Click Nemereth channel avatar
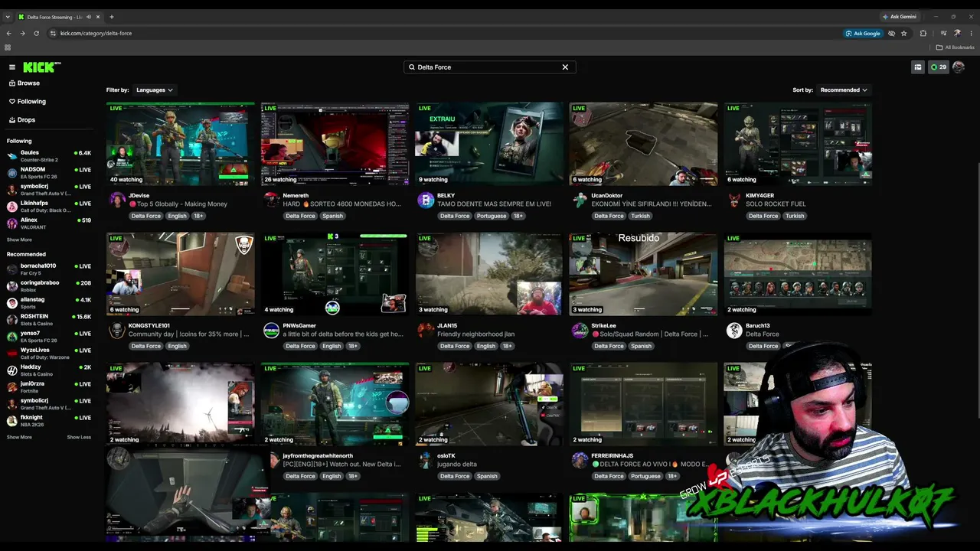The width and height of the screenshot is (980, 551). (x=272, y=201)
